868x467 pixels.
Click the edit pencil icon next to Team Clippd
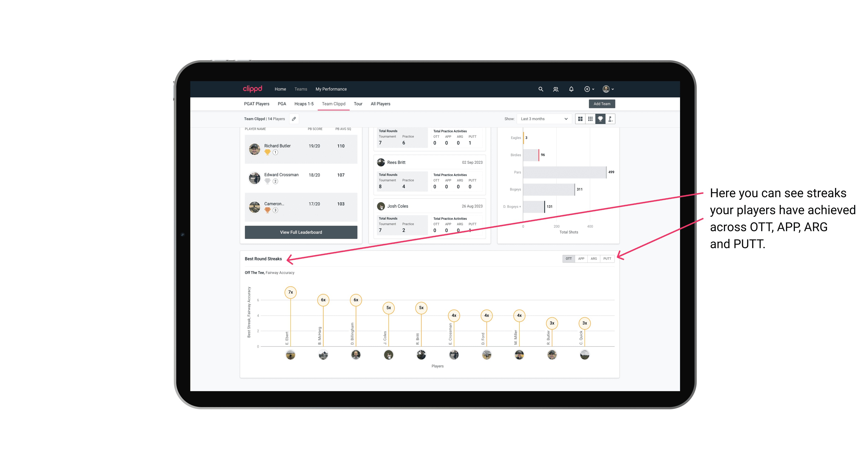tap(293, 119)
